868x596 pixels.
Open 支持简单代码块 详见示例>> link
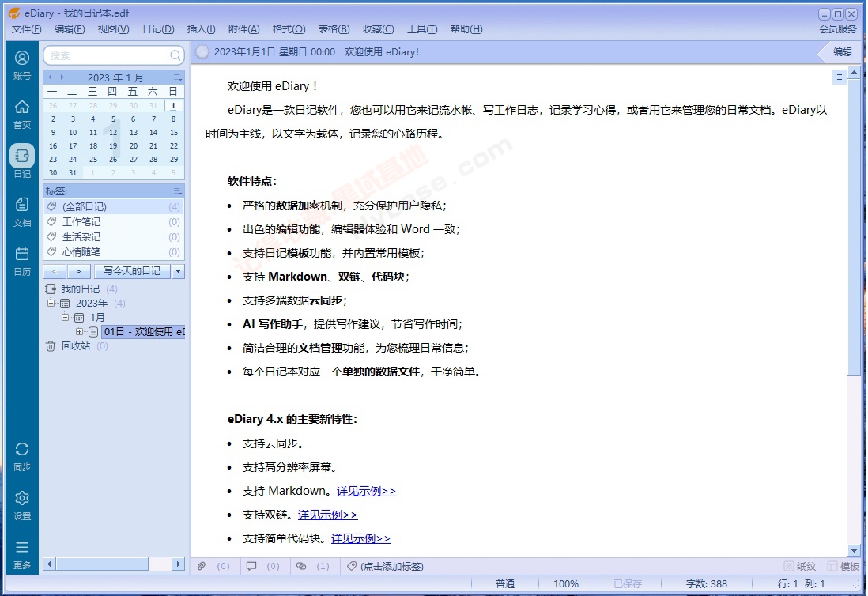[361, 538]
